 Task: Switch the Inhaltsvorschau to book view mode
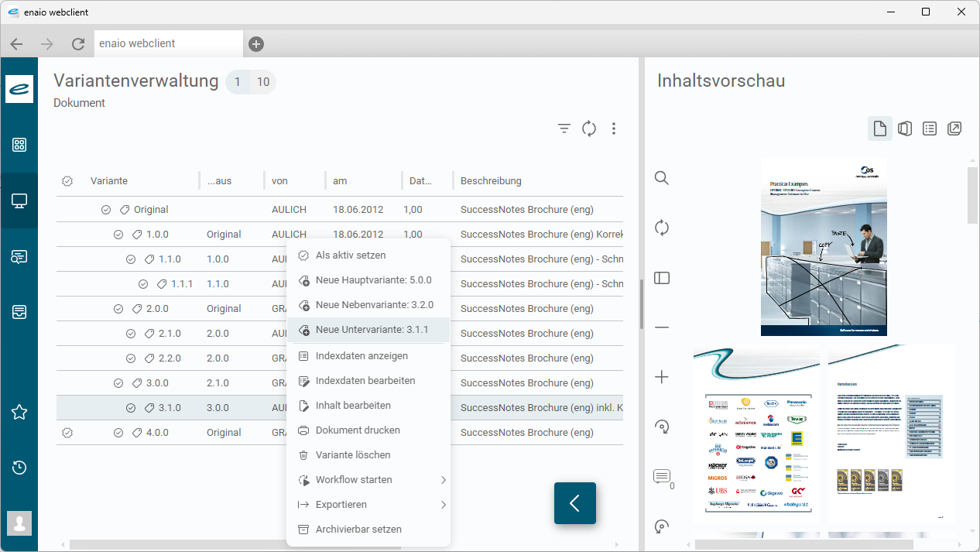(904, 128)
